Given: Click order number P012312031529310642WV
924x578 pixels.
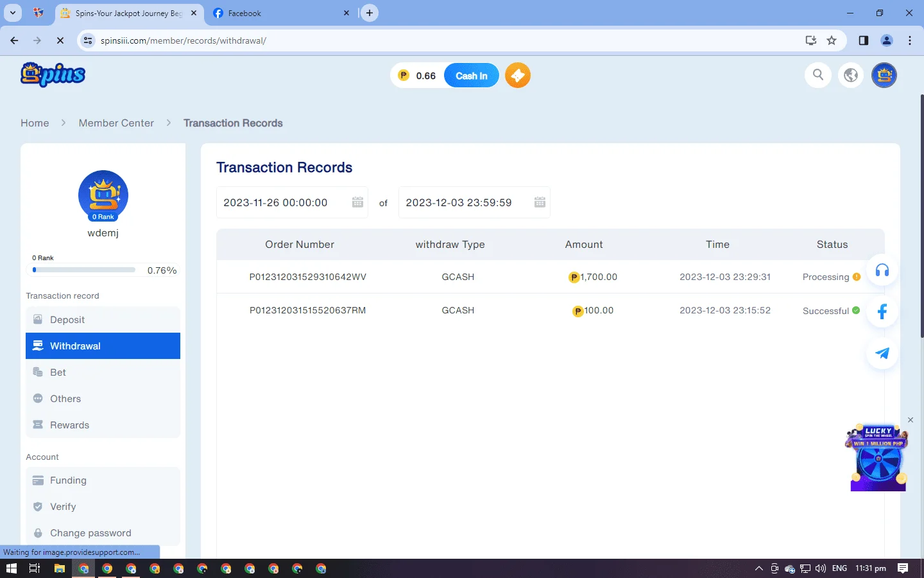Looking at the screenshot, I should [x=308, y=277].
